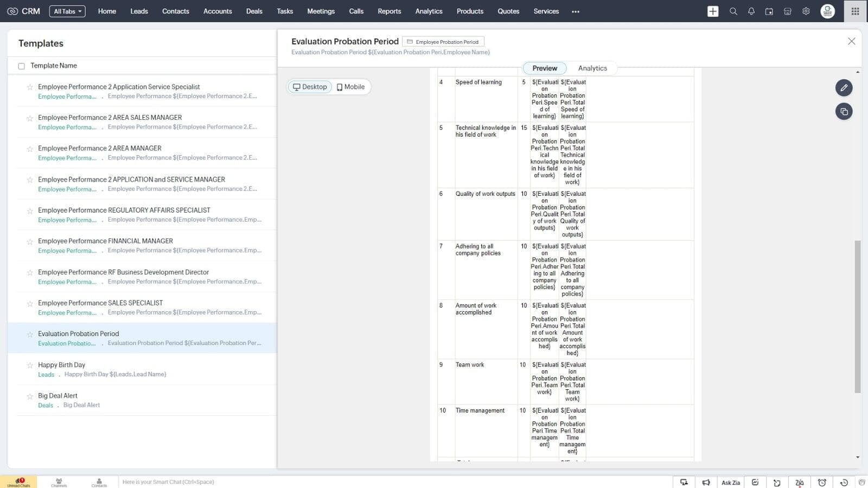Star the Employee Performance 2 AREA MANAGER template
The image size is (868, 488).
coord(30,149)
